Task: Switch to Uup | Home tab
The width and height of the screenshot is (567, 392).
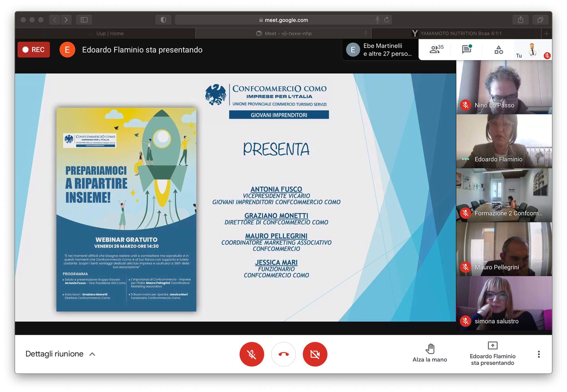Action: click(110, 33)
